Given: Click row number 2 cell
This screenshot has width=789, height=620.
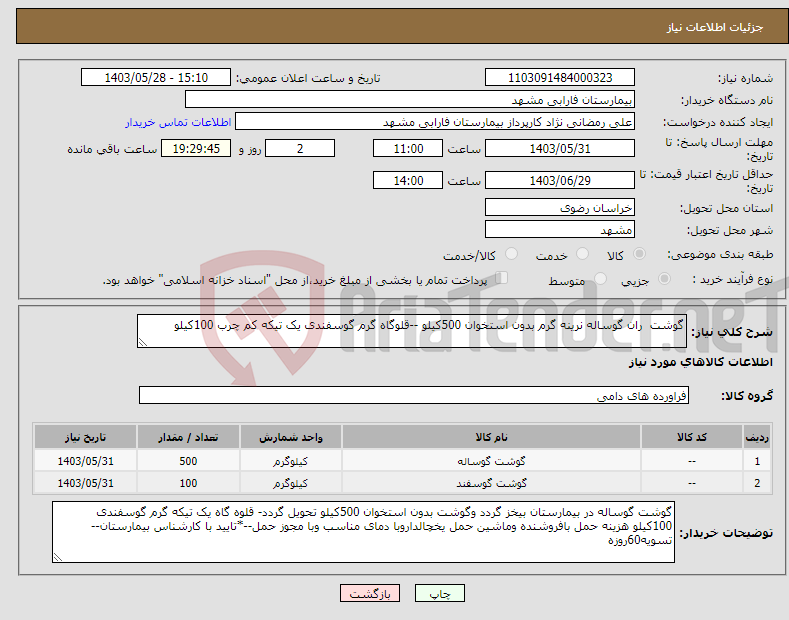Looking at the screenshot, I should pos(757,483).
